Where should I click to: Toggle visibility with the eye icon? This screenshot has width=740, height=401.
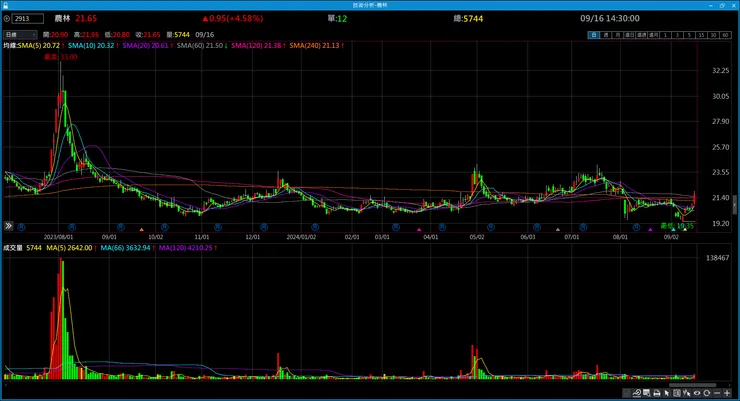click(x=697, y=393)
